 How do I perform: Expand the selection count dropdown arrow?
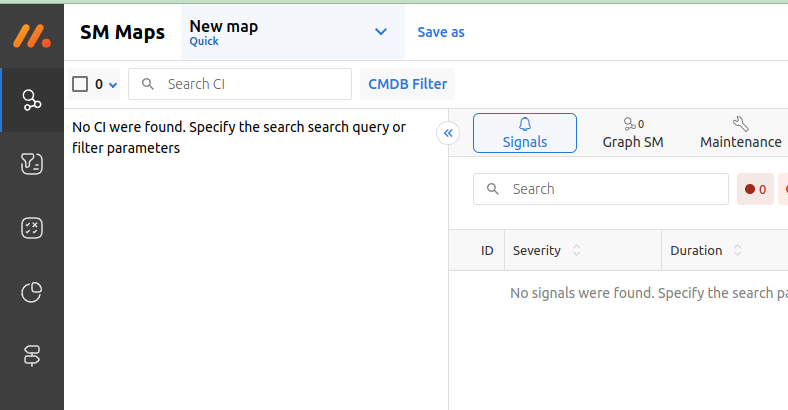coord(113,85)
